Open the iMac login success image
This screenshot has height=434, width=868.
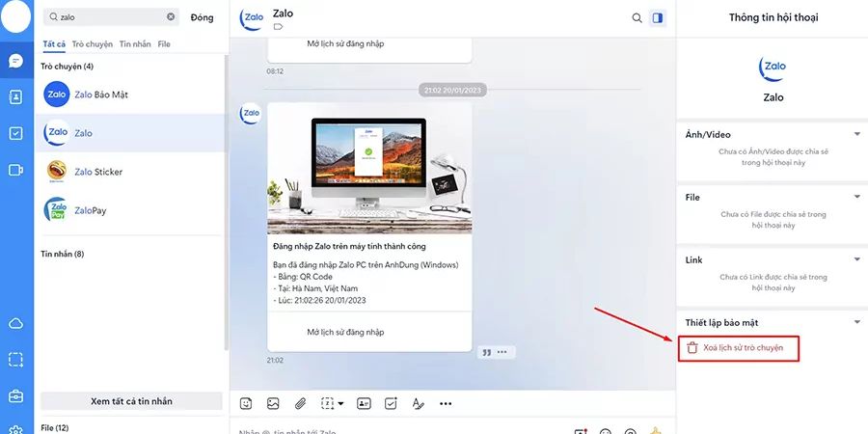(x=369, y=168)
